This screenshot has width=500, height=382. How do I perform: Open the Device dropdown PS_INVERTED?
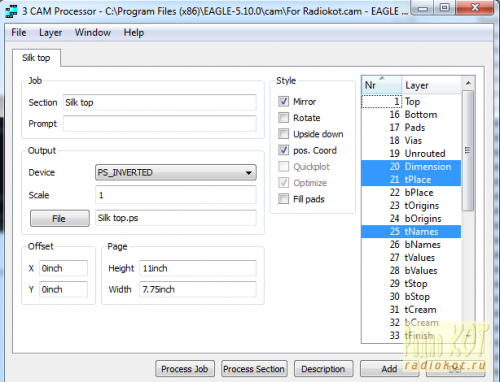point(176,172)
